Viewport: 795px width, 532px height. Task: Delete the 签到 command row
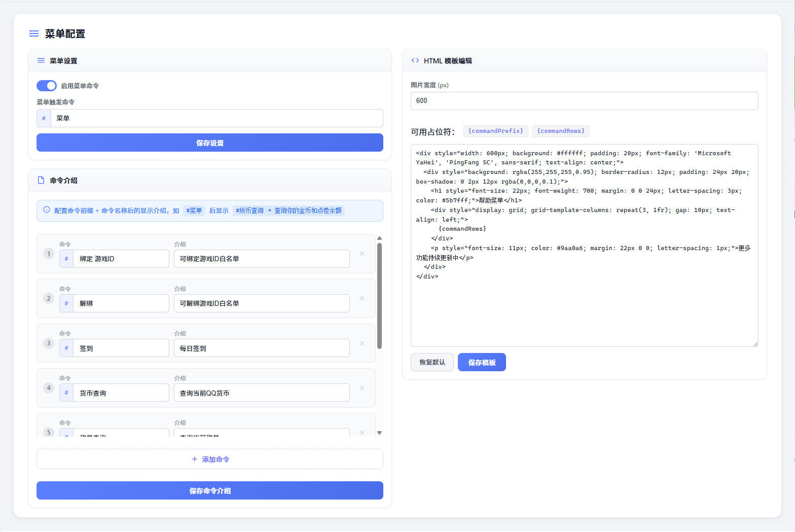point(362,343)
